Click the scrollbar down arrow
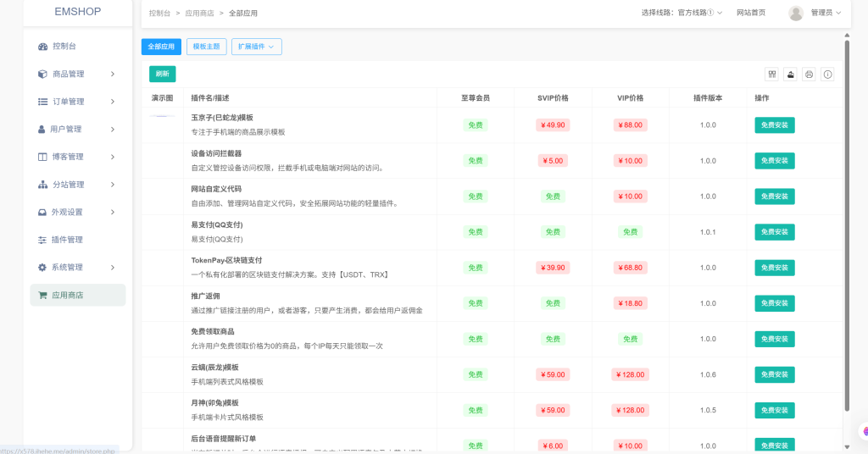The width and height of the screenshot is (868, 454). [847, 447]
